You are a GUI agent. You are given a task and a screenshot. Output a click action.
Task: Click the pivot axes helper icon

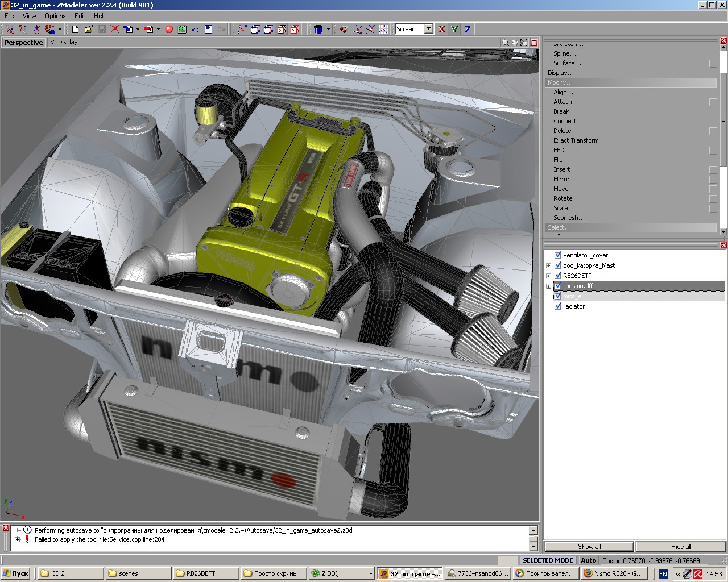(x=357, y=29)
